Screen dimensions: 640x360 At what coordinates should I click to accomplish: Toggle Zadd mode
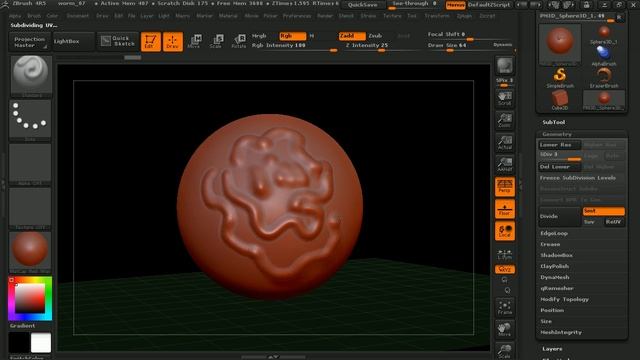click(x=352, y=36)
